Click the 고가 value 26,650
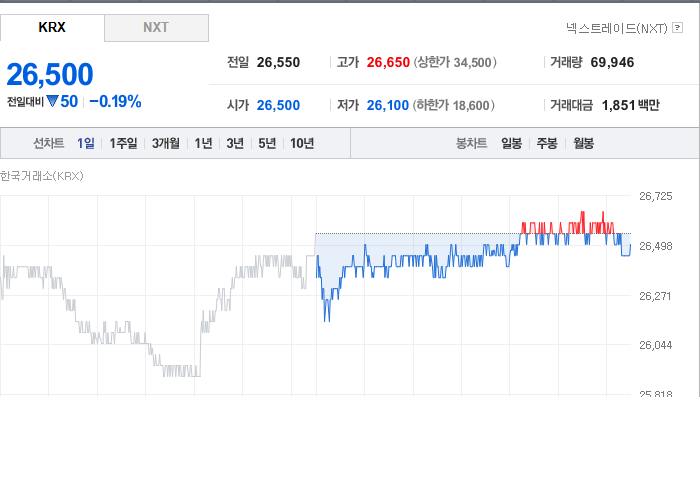Image resolution: width=700 pixels, height=490 pixels. click(x=388, y=62)
